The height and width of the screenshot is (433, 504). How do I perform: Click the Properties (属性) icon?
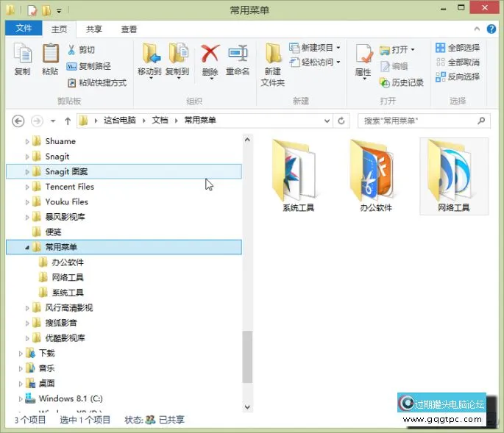coord(364,54)
